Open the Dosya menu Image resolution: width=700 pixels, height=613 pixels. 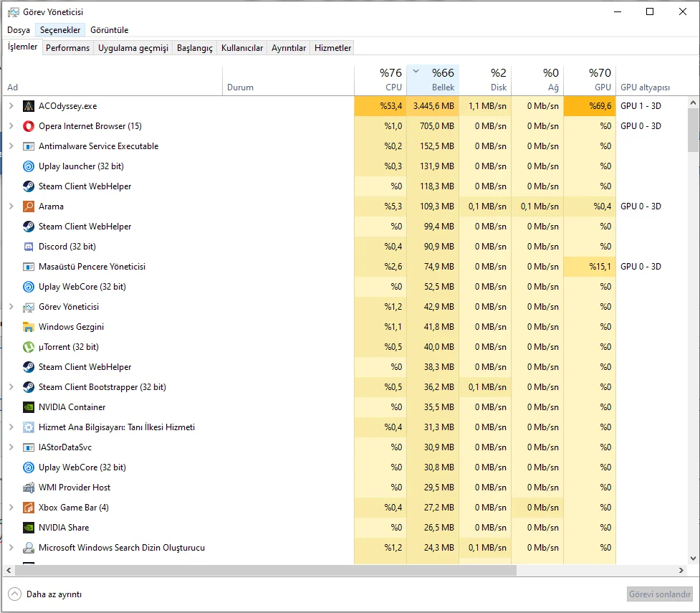19,30
